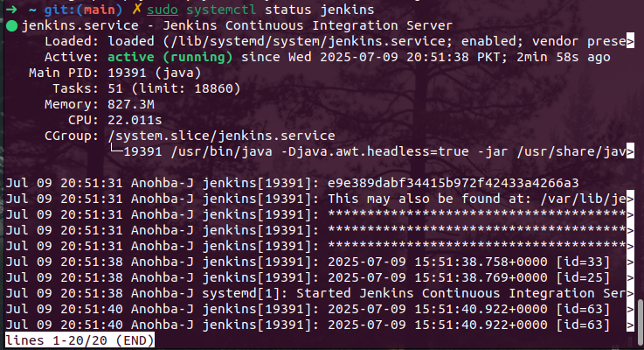Click the CPU value 22.011s
The image size is (644, 350).
tap(135, 120)
